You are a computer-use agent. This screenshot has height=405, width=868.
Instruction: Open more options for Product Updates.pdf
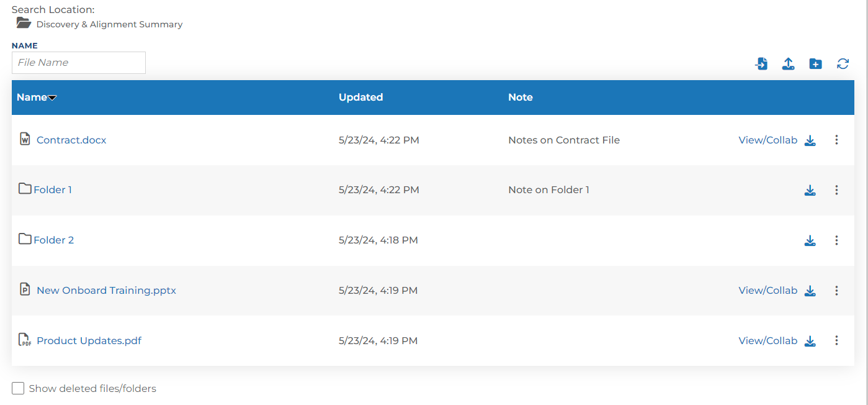(836, 340)
